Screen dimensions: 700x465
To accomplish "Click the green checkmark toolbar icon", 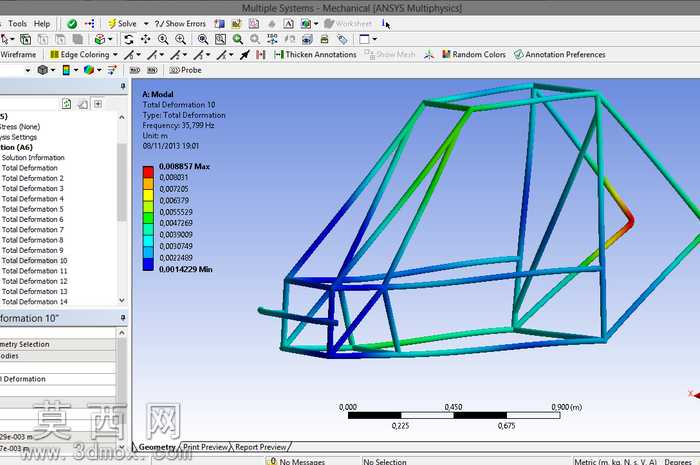I will (72, 24).
